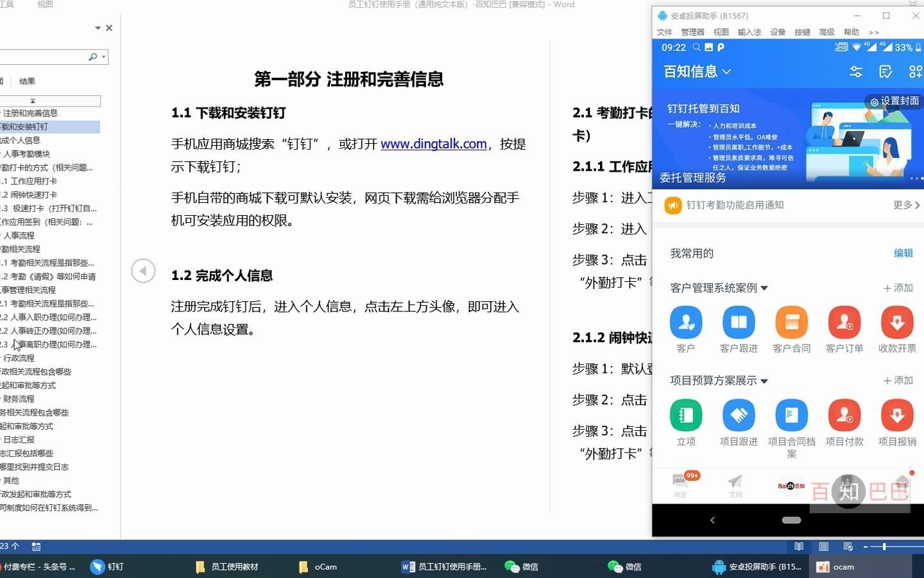Tap the filter sliders icon in DingTalk header
Screen dimensions: 924x578
pos(856,72)
